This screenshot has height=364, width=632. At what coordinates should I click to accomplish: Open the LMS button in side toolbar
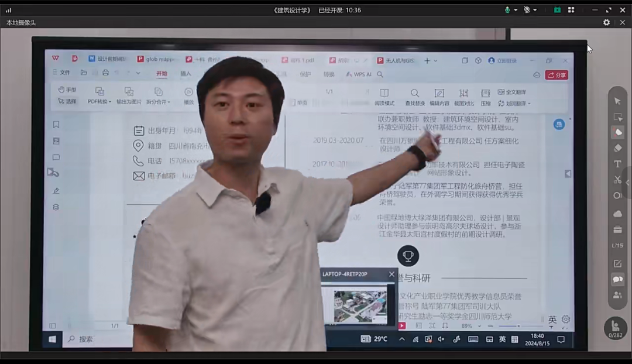pyautogui.click(x=617, y=245)
